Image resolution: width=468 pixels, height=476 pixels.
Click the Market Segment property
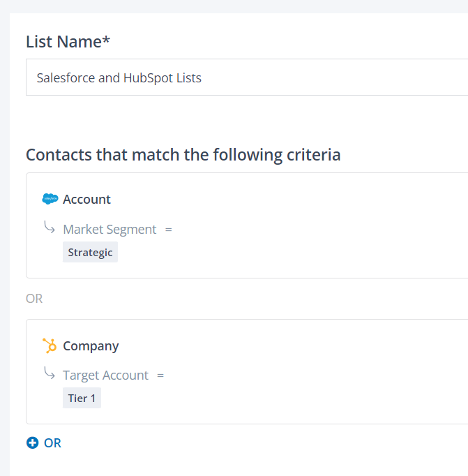(x=110, y=229)
